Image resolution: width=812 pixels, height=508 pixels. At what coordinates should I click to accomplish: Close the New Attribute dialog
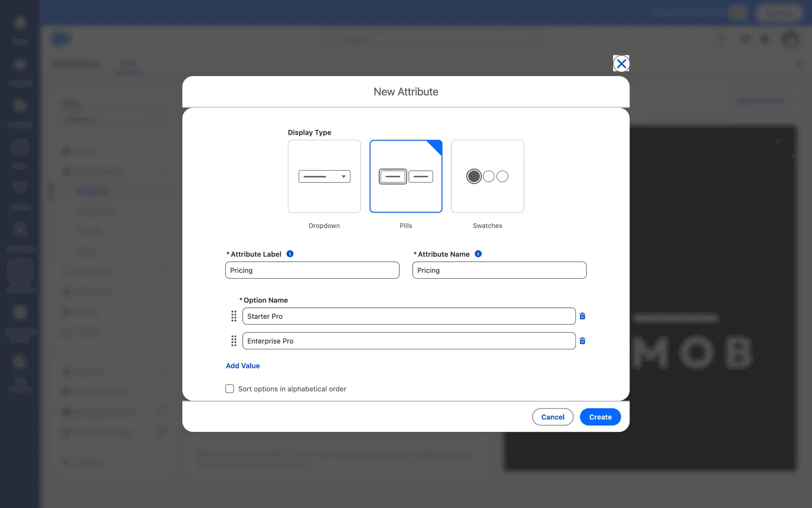[x=621, y=63]
